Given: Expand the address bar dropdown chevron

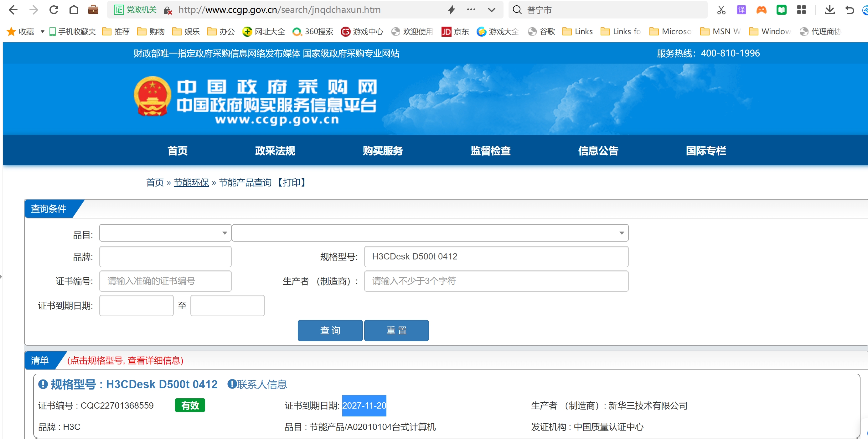Looking at the screenshot, I should point(492,10).
